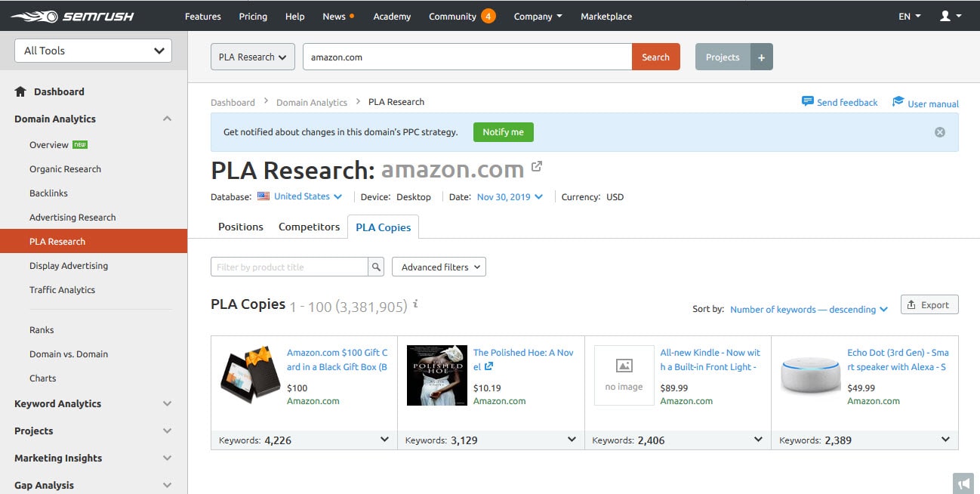
Task: Click the Notify me button
Action: pos(503,131)
